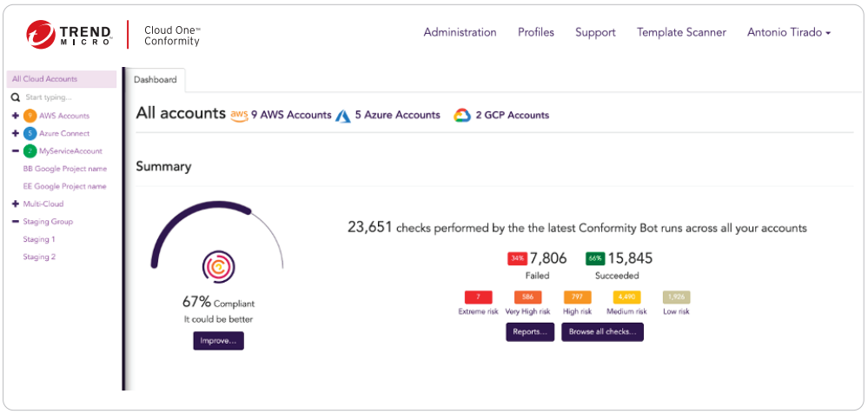
Task: Click the Multi-Cloud sidebar label
Action: (x=43, y=204)
